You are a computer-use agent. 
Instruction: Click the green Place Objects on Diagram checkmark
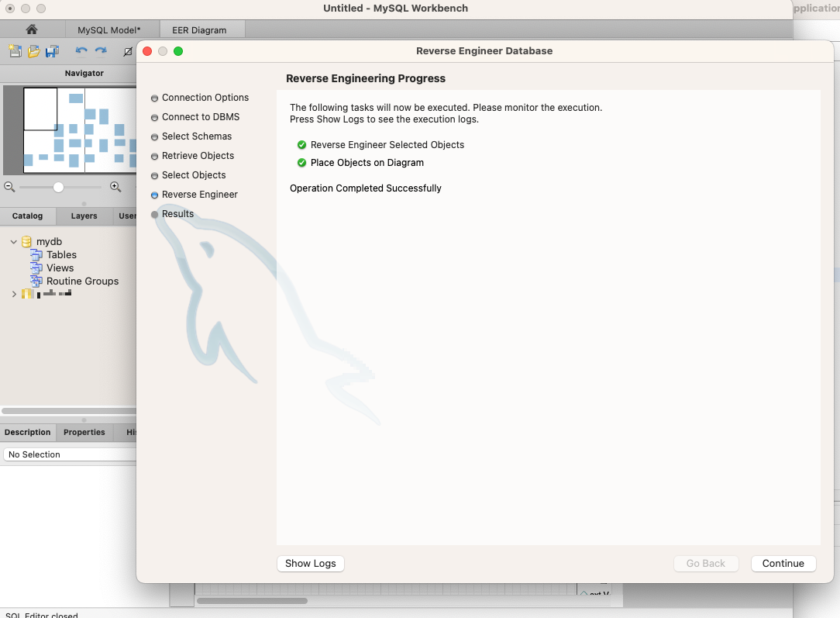[x=301, y=162]
